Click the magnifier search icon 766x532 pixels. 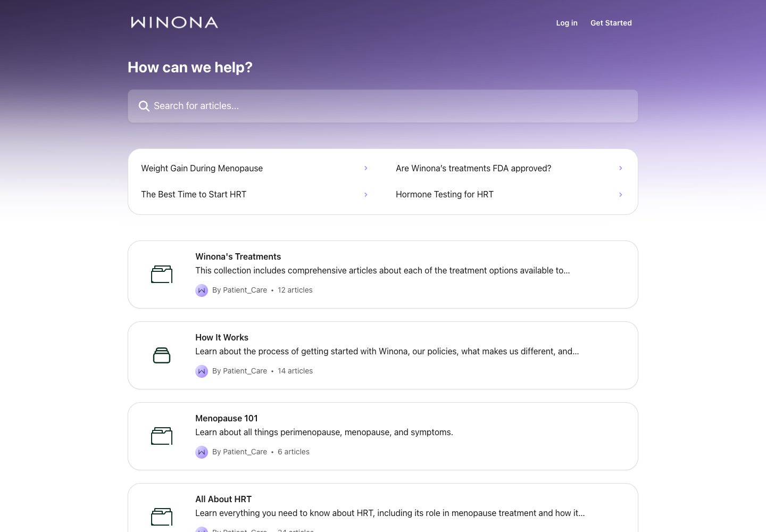[x=144, y=106]
